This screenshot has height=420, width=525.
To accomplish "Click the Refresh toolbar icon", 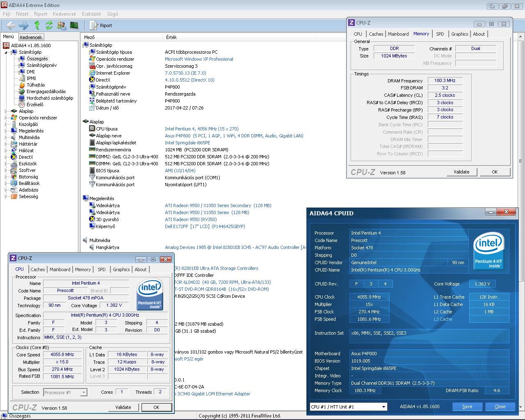I will 49,25.
